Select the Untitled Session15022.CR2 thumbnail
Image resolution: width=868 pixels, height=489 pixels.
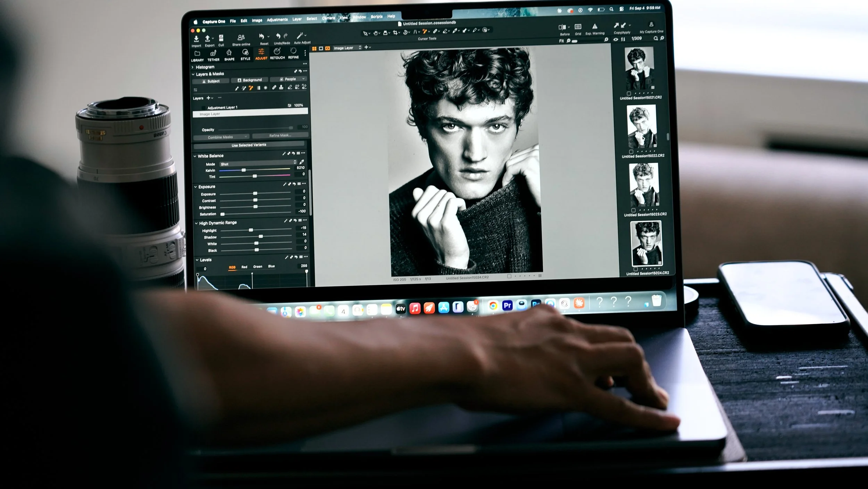point(642,127)
